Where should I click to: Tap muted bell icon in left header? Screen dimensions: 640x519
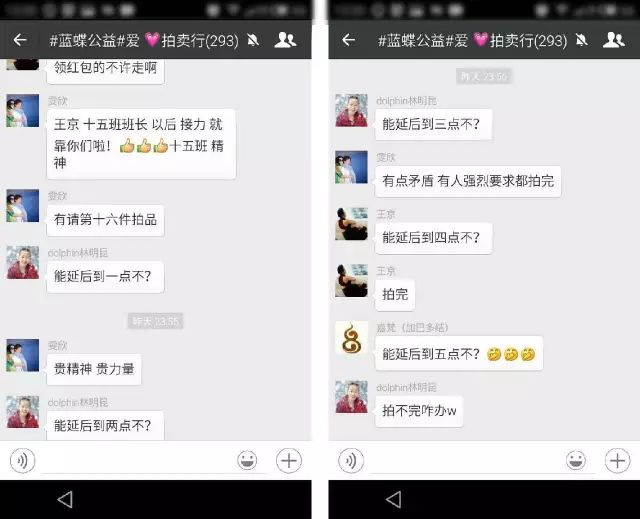253,40
